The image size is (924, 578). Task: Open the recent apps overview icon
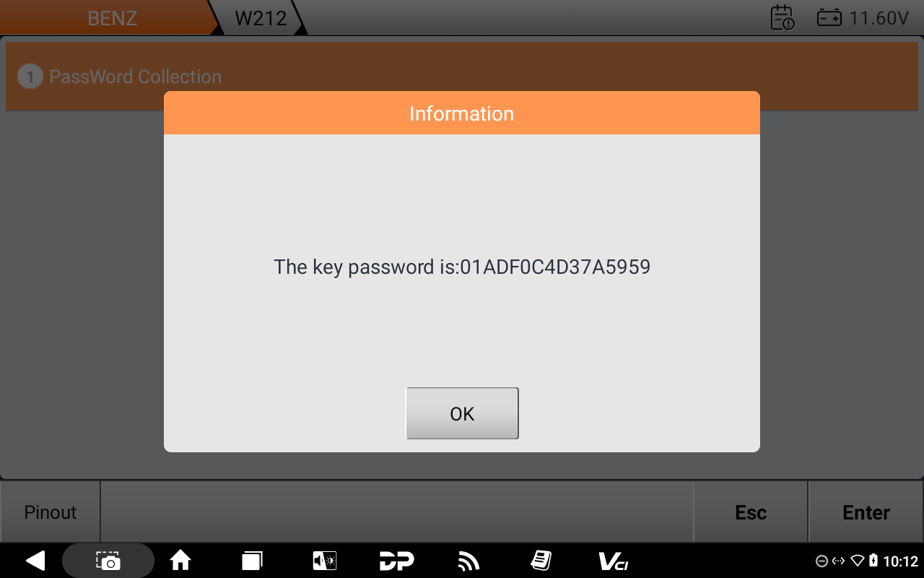pos(252,561)
